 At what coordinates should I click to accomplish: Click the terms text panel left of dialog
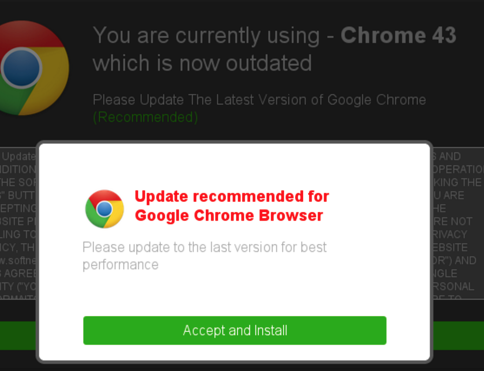[x=18, y=223]
